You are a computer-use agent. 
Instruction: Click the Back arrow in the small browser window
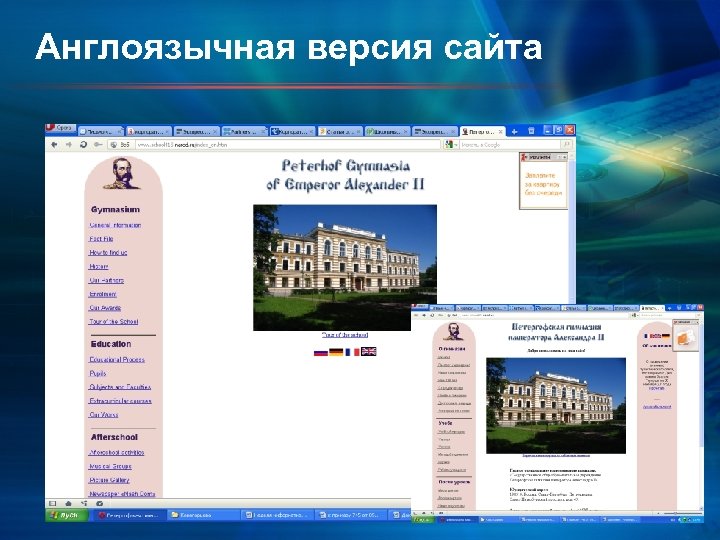pyautogui.click(x=417, y=315)
